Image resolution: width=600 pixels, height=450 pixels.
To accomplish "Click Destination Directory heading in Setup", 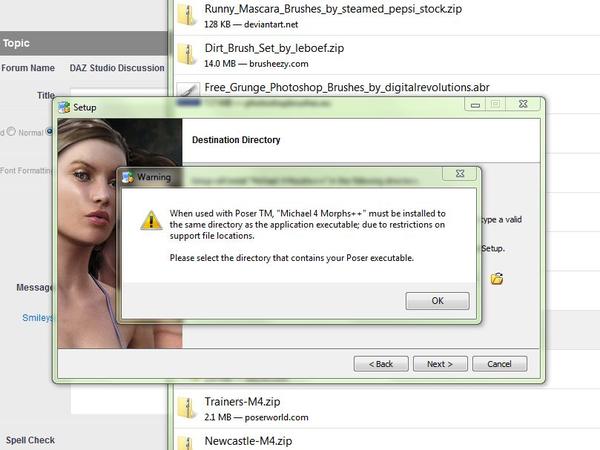I will pyautogui.click(x=236, y=140).
